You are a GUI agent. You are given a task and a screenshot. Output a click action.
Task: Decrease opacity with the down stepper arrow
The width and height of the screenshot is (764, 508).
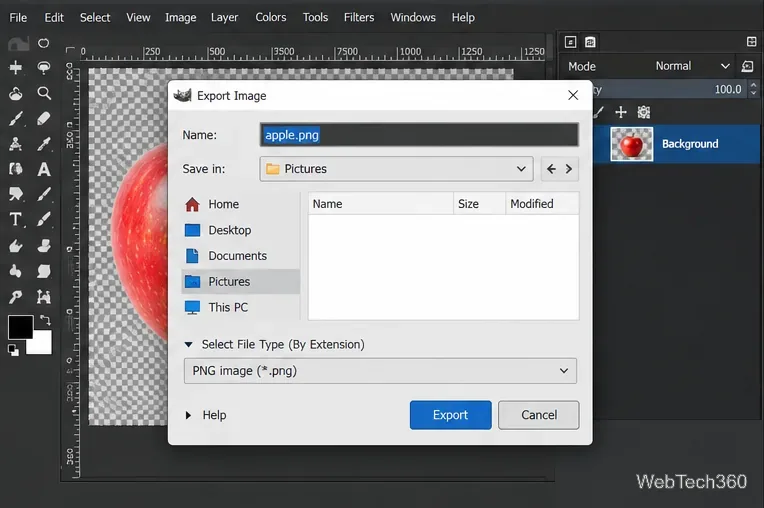[x=754, y=93]
